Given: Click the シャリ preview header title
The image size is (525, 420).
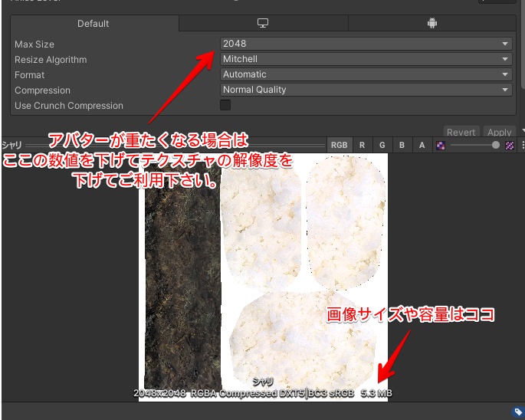Looking at the screenshot, I should 12,145.
